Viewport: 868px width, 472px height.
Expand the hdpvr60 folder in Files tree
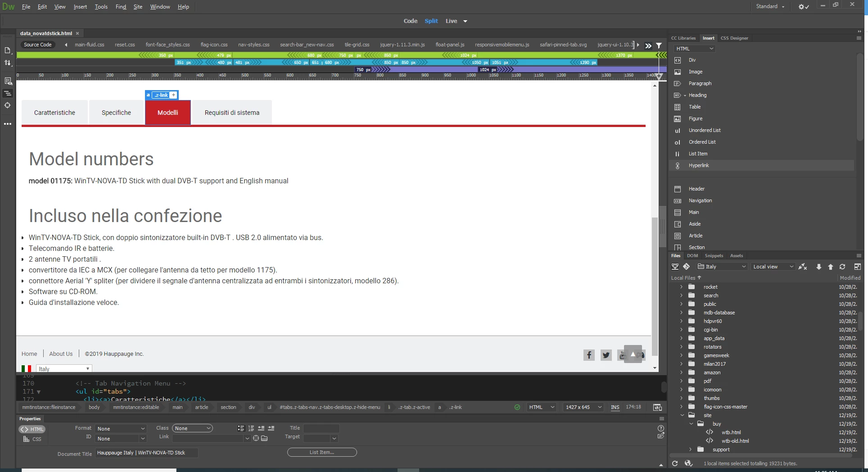click(x=681, y=321)
